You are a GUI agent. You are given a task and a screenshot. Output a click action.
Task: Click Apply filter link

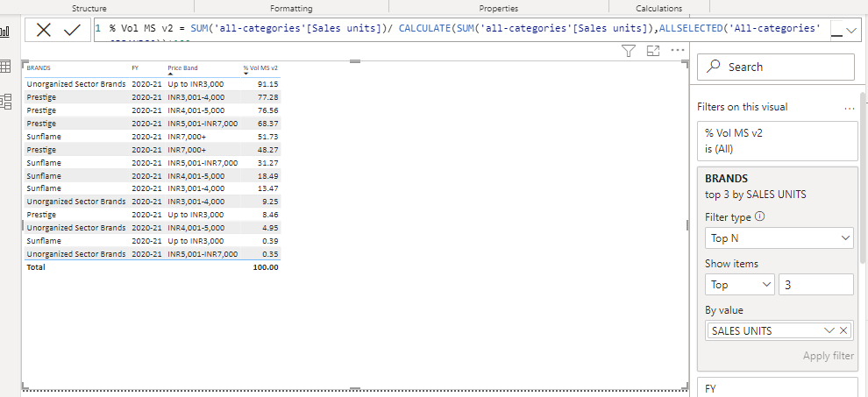coord(829,356)
